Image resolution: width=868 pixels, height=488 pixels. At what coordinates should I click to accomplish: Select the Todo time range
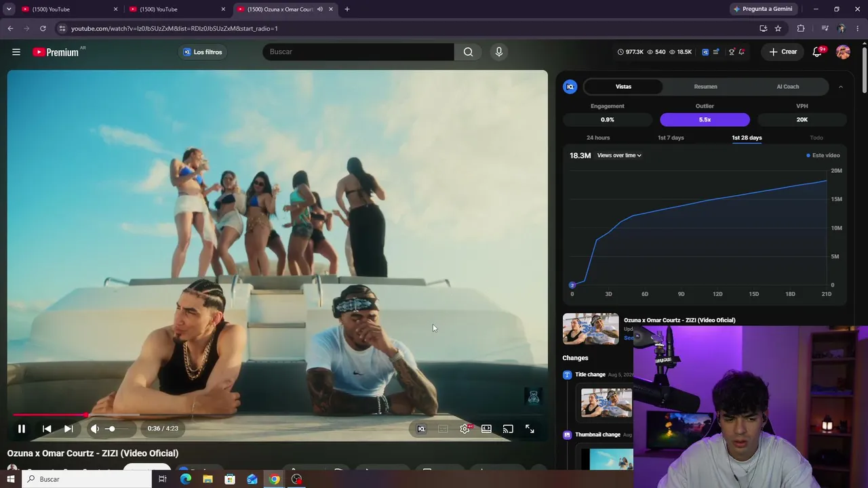816,138
